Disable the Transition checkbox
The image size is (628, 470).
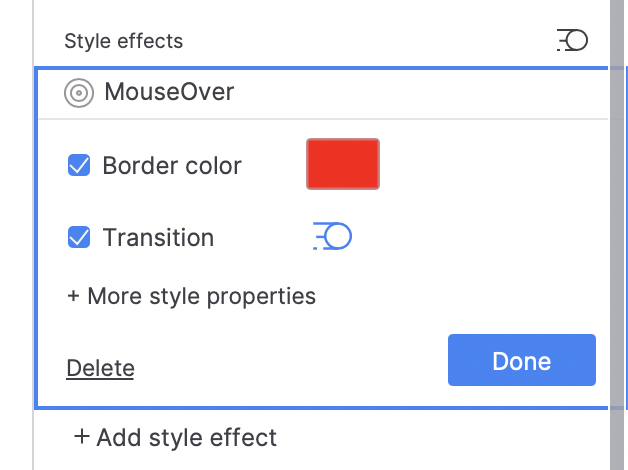tap(79, 237)
